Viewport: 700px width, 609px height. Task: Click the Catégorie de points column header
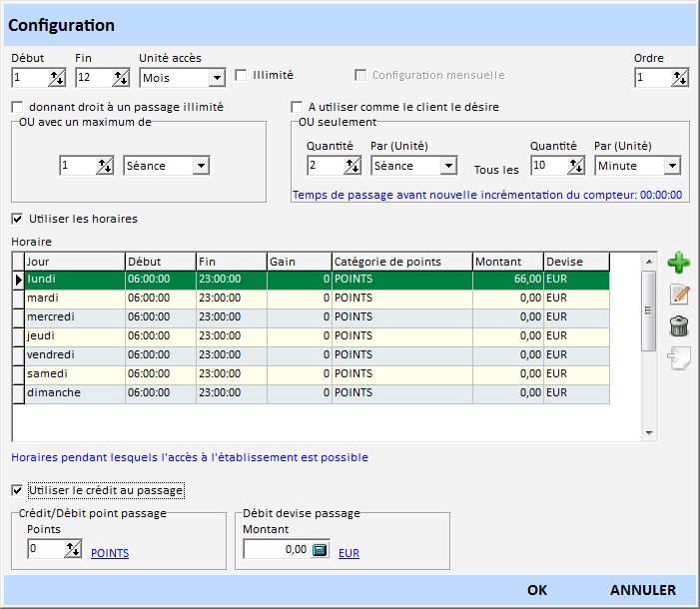click(401, 262)
